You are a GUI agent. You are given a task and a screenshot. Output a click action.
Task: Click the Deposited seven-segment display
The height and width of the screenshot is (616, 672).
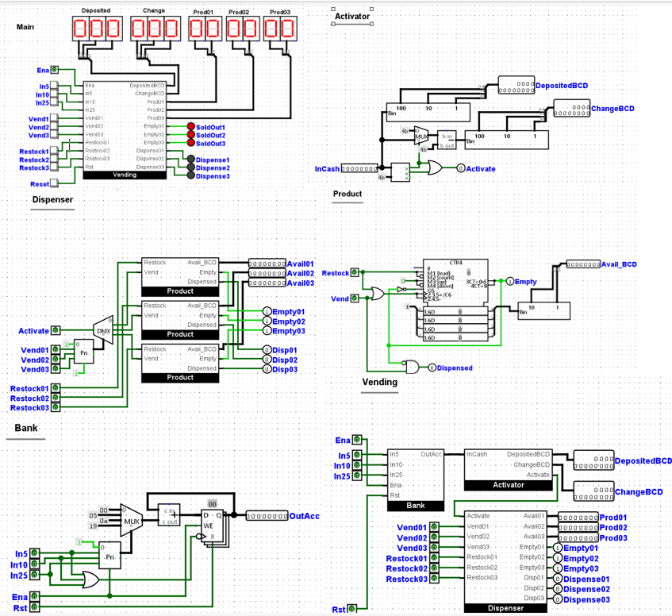pyautogui.click(x=97, y=28)
